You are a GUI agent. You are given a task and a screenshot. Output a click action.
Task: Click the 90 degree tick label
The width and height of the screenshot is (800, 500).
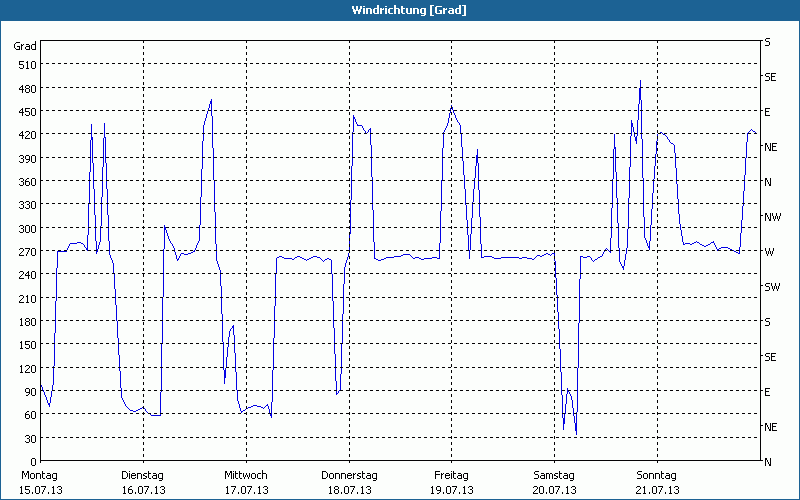click(28, 392)
